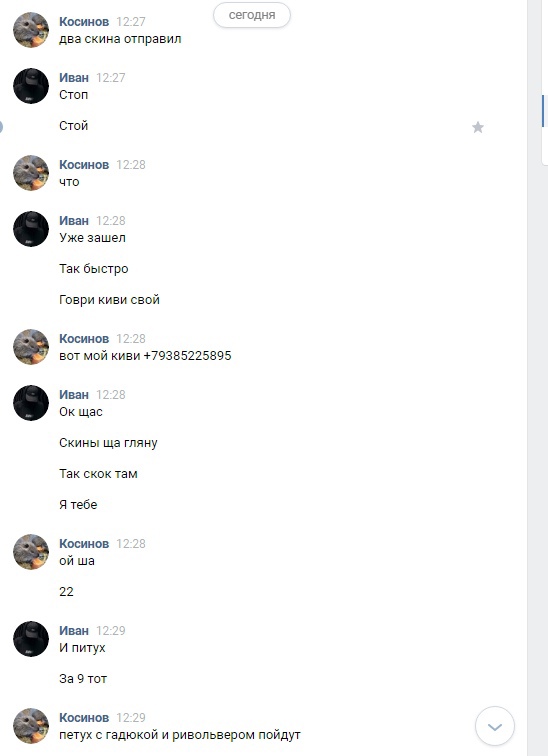Select the message 'За 9 тот'
The height and width of the screenshot is (756, 548).
[83, 679]
